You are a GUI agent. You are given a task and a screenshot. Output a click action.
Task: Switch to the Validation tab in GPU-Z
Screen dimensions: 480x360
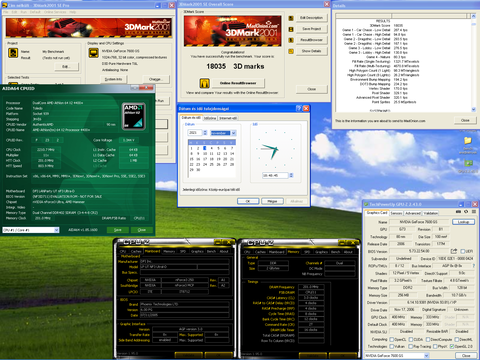[431, 213]
